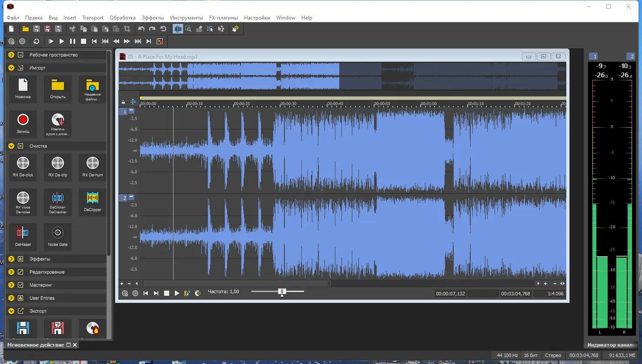Collapse the Экспорт section
Image resolution: width=642 pixels, height=364 pixels.
coord(11,311)
